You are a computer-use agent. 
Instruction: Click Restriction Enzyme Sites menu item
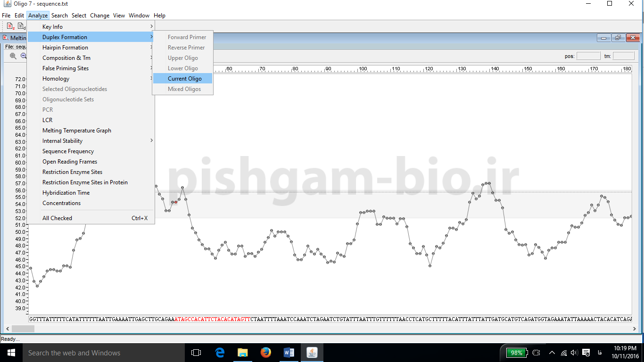[72, 172]
